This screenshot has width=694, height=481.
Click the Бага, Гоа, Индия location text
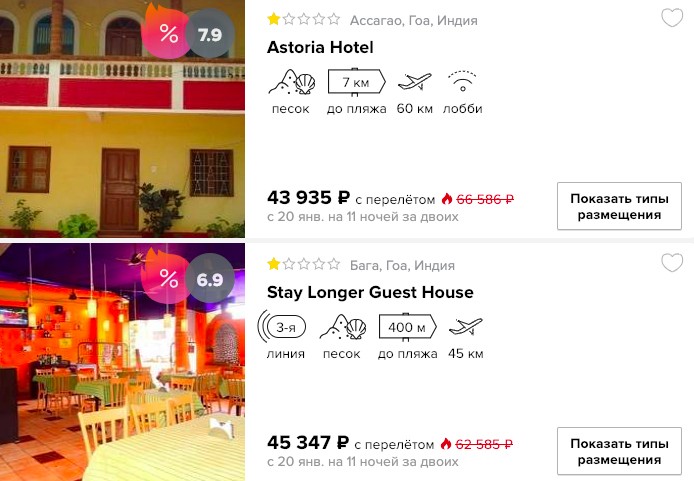coord(402,266)
